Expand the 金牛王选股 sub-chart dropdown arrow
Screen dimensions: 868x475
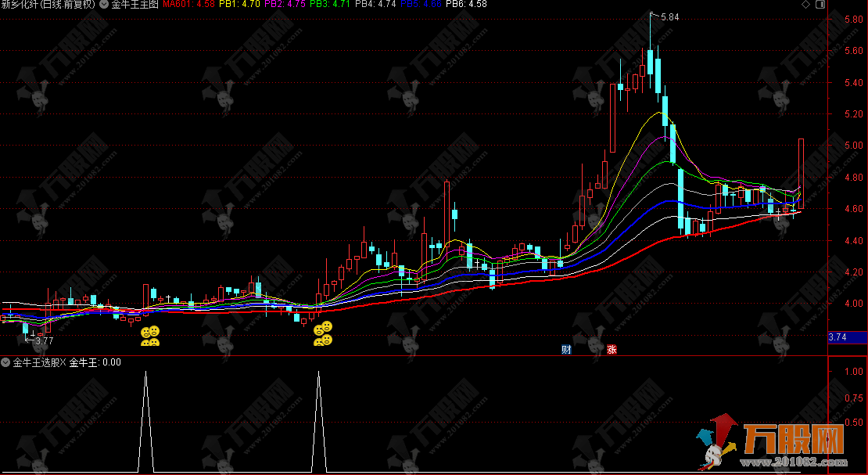coord(6,362)
